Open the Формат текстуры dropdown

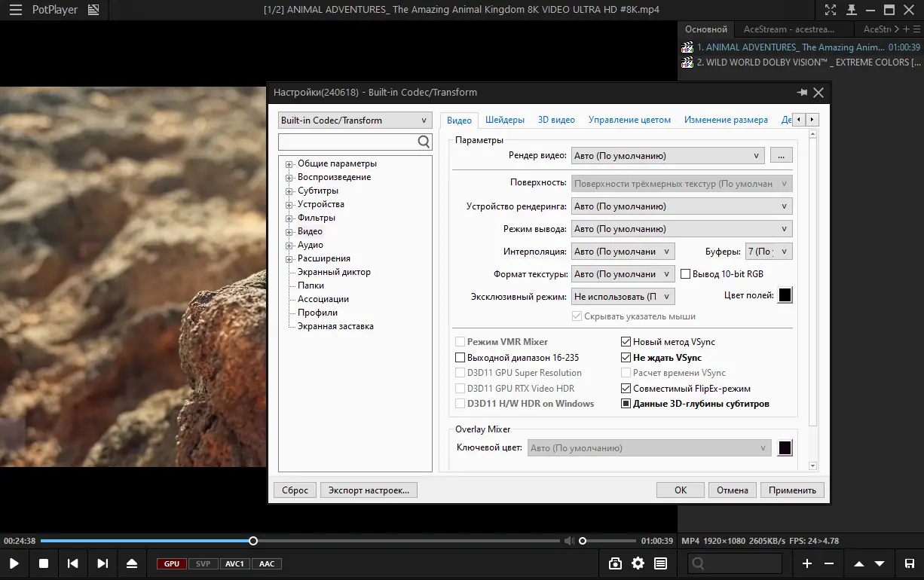(623, 274)
